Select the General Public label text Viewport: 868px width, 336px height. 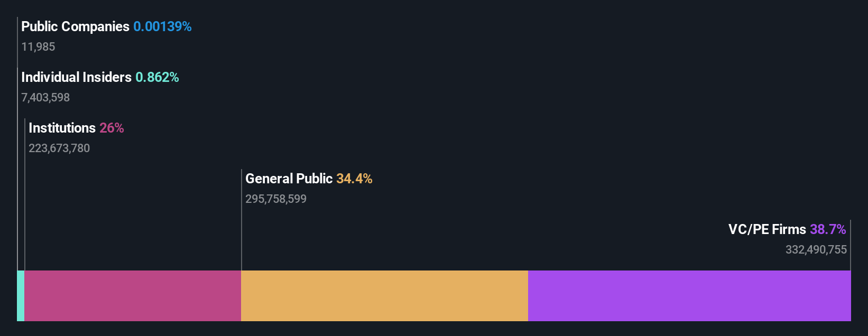[x=289, y=179]
